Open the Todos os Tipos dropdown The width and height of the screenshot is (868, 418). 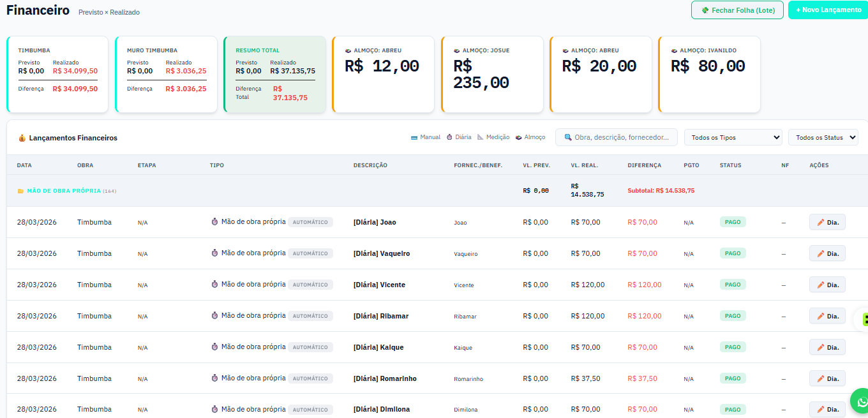point(733,137)
